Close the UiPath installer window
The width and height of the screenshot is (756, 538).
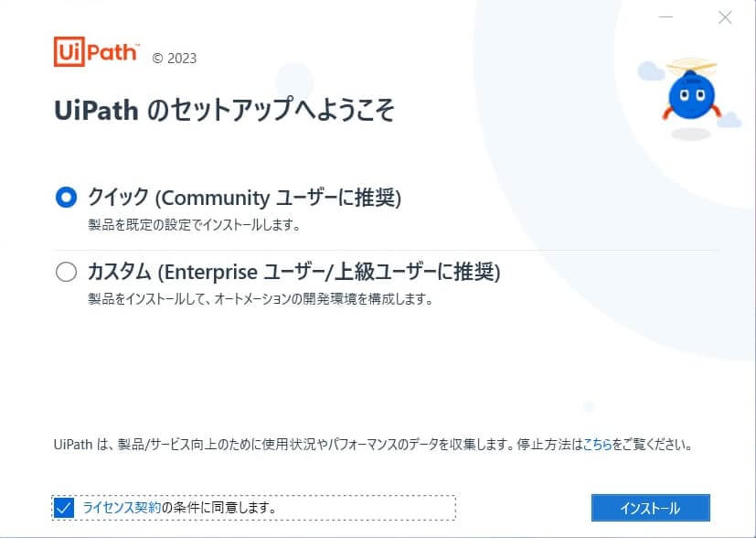click(x=725, y=17)
